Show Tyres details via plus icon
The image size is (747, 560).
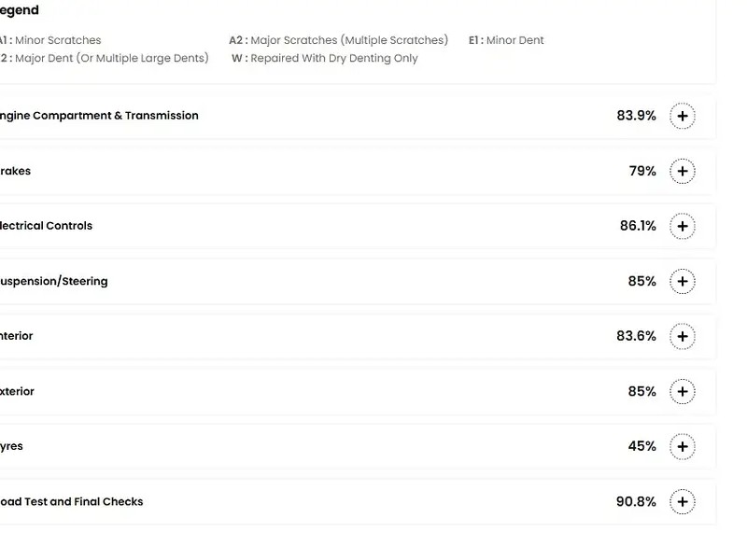tap(683, 447)
